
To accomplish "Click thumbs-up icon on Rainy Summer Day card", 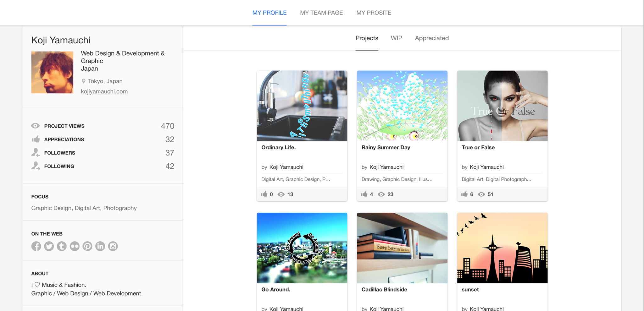I will click(x=364, y=194).
